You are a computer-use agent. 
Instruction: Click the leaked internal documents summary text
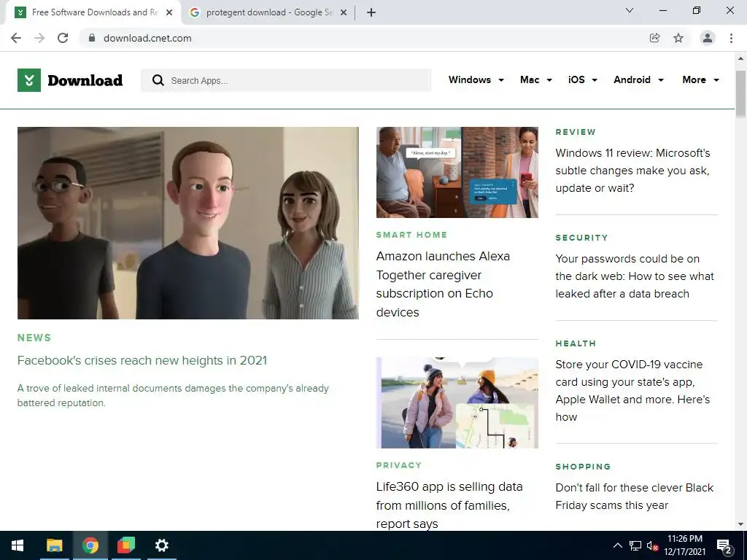tap(173, 395)
